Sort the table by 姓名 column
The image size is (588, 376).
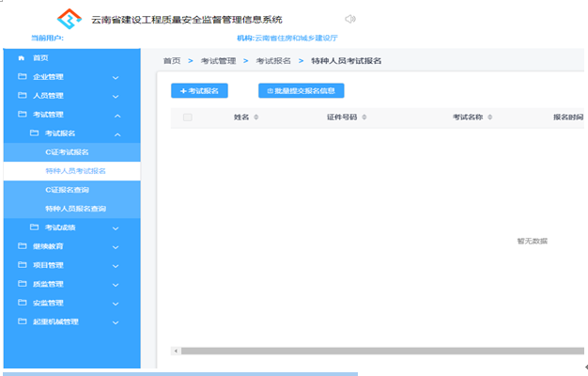pos(256,117)
